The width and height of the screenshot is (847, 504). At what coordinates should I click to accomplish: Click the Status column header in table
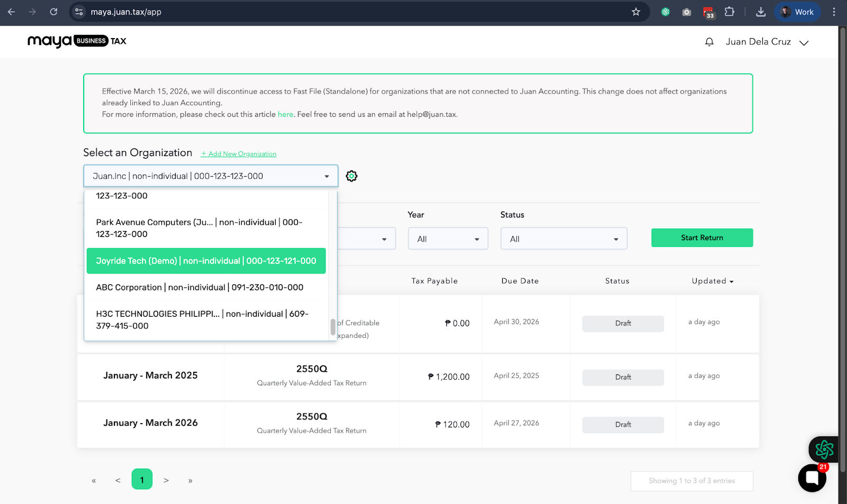click(617, 281)
